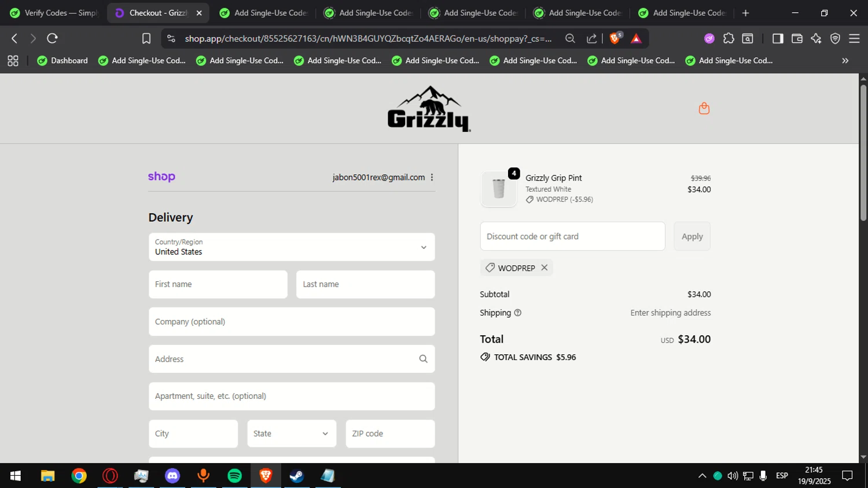
Task: Show hidden system tray icons
Action: point(702,476)
